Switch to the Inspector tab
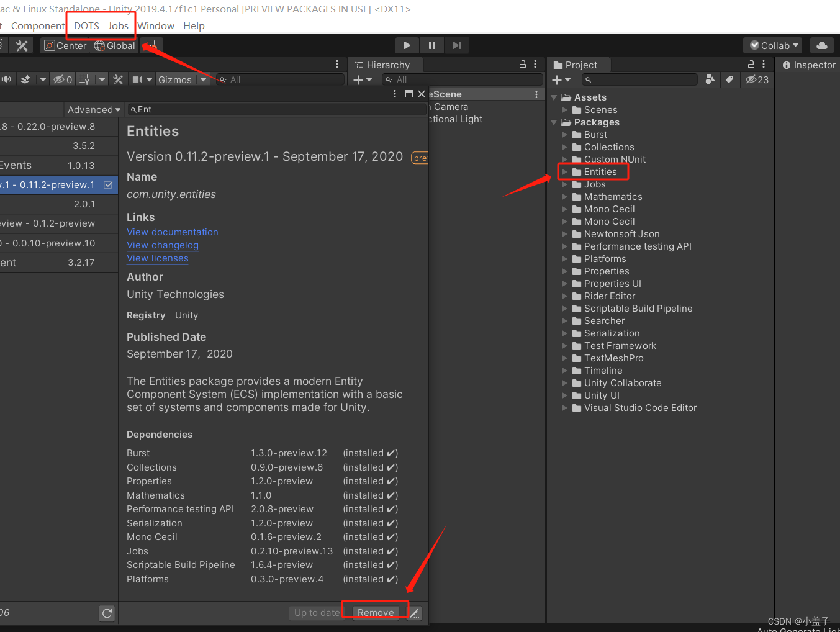The width and height of the screenshot is (840, 632). point(809,65)
